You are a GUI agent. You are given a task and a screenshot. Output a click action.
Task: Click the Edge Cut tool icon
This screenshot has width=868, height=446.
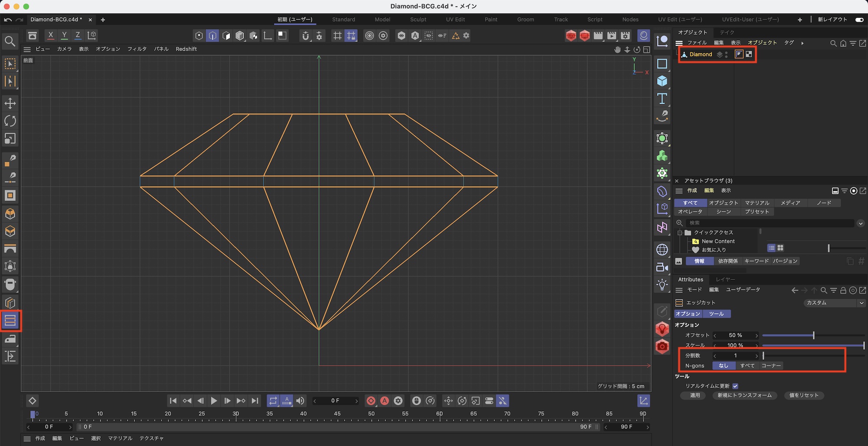(x=10, y=321)
